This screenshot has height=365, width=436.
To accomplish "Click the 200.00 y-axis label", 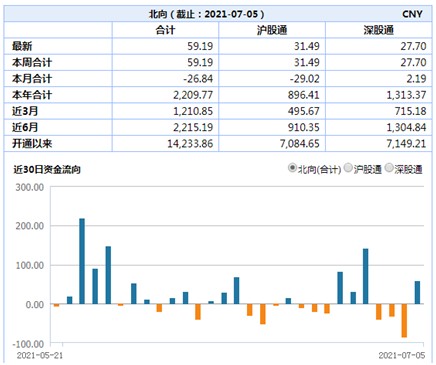I will click(30, 226).
